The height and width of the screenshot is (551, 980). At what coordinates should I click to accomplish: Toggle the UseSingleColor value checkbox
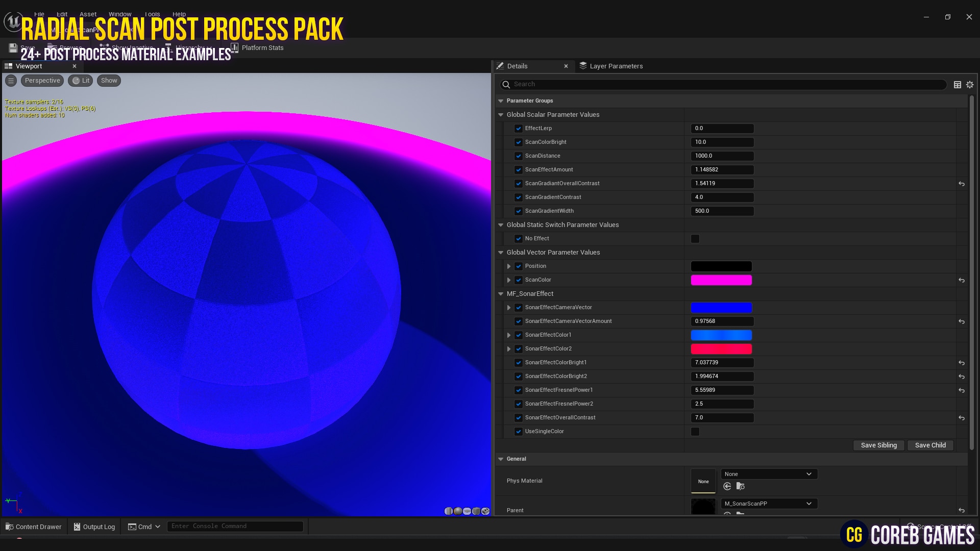pyautogui.click(x=695, y=432)
